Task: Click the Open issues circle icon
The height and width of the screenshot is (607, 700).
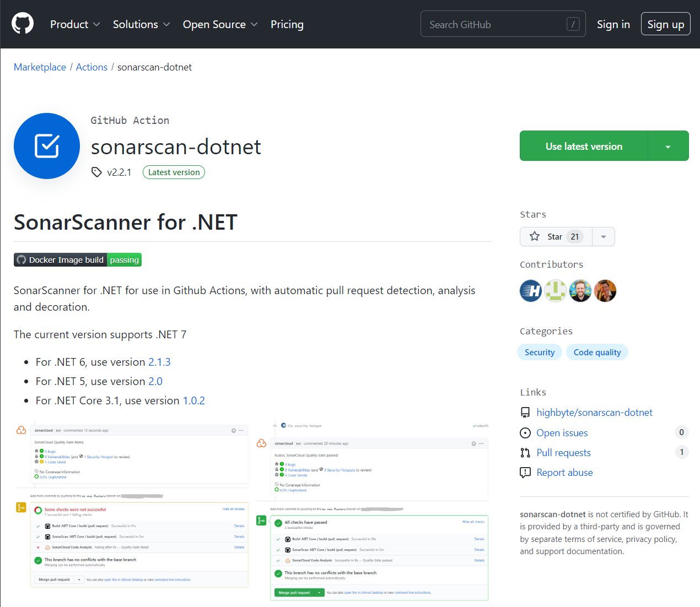Action: click(525, 433)
